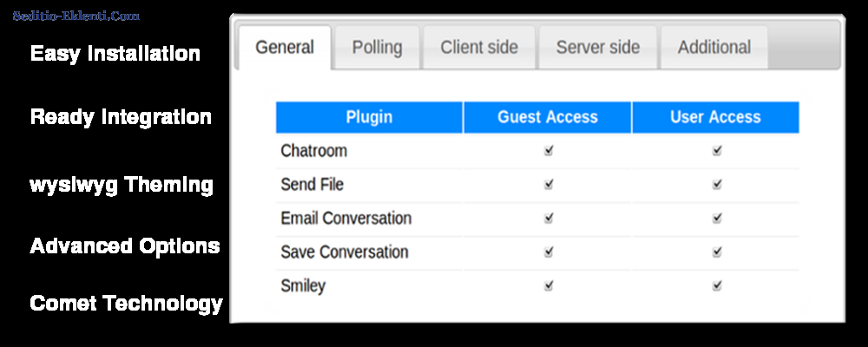Toggle User Access for Email Conversation
868x347 pixels.
(716, 218)
